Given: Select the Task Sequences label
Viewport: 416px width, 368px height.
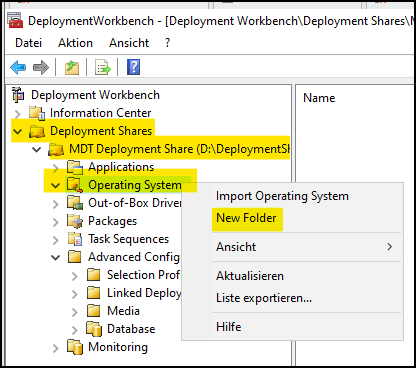Looking at the screenshot, I should 128,239.
